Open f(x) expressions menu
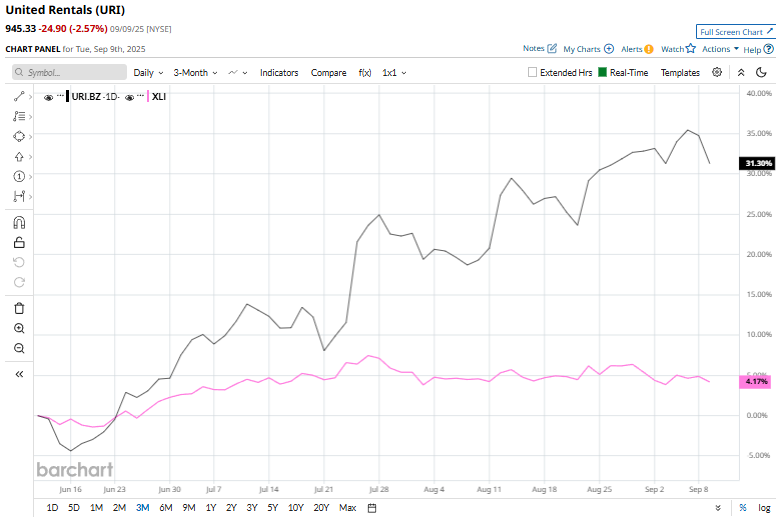 [365, 73]
